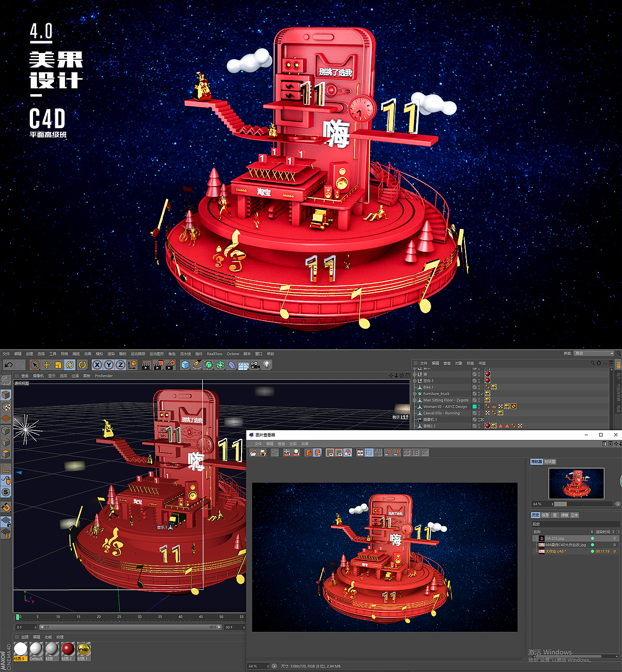Select Woman 02 - AXYZ Design object

[x=445, y=407]
